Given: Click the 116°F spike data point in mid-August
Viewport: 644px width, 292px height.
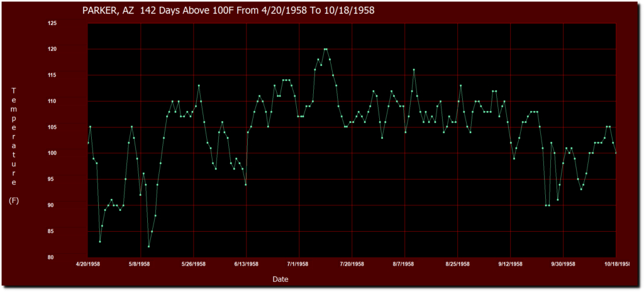Looking at the screenshot, I should coord(414,70).
